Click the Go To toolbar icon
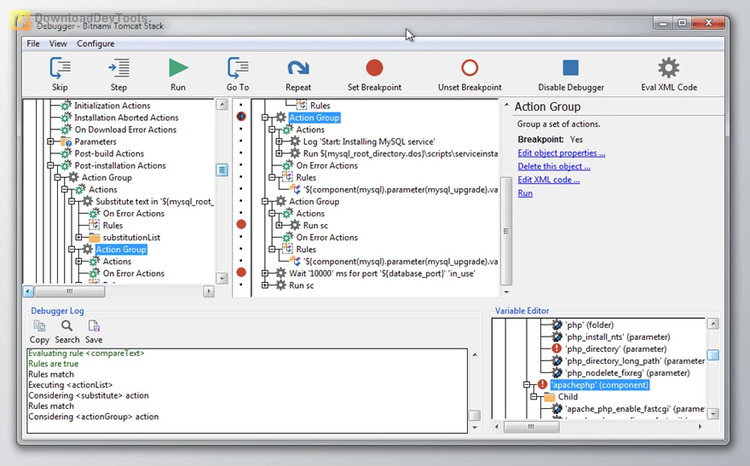750x466 pixels. (238, 68)
